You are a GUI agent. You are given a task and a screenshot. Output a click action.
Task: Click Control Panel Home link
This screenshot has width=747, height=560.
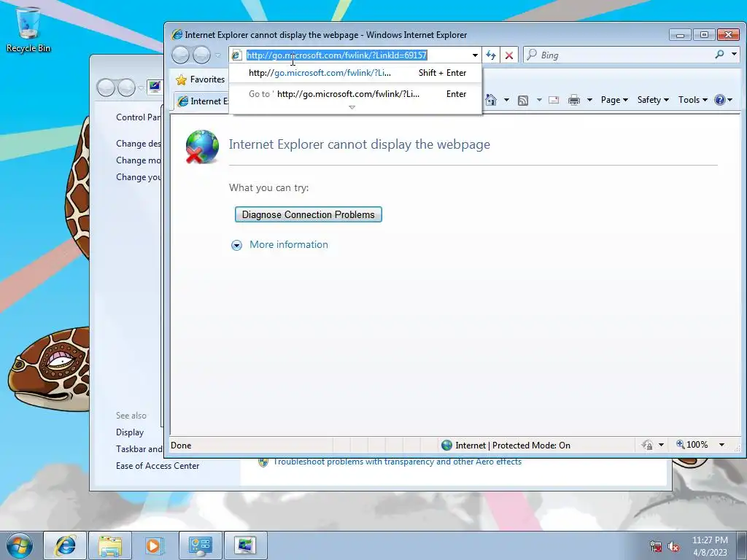click(138, 117)
